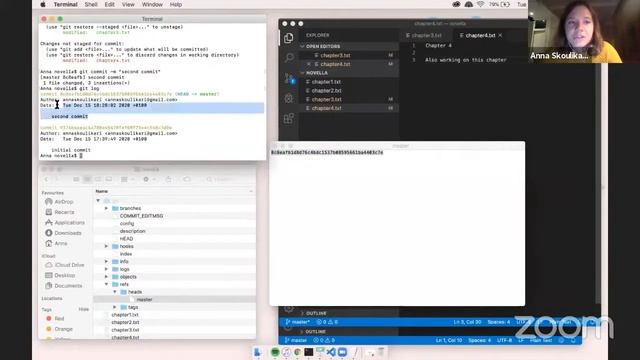
Task: Click the Finder edit tags icon
Action: 187,179
